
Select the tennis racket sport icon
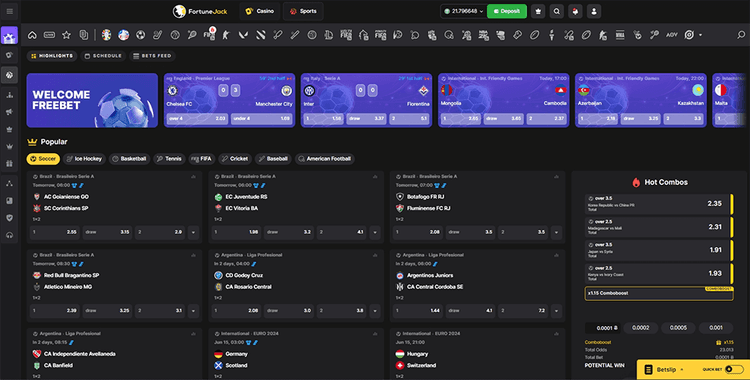[x=192, y=35]
